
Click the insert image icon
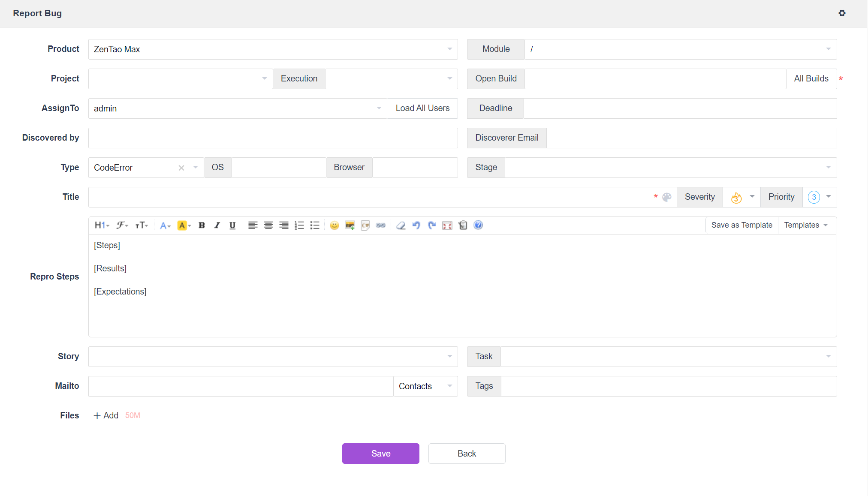coord(350,225)
